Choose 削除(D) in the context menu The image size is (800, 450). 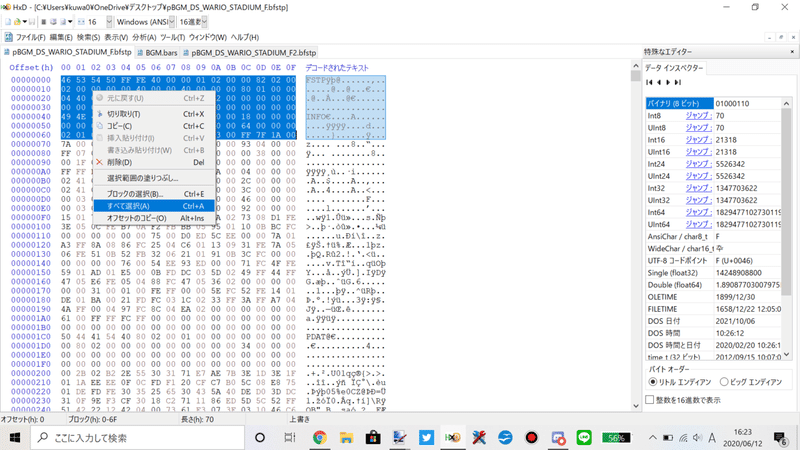[154, 162]
